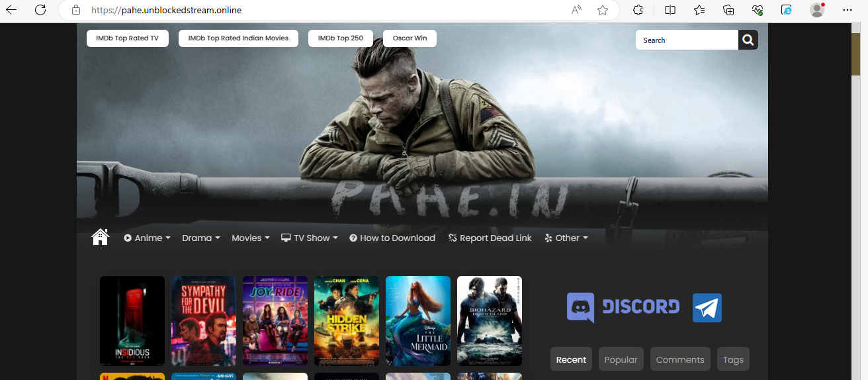
Task: Expand the Anime dropdown menu
Action: pos(147,238)
